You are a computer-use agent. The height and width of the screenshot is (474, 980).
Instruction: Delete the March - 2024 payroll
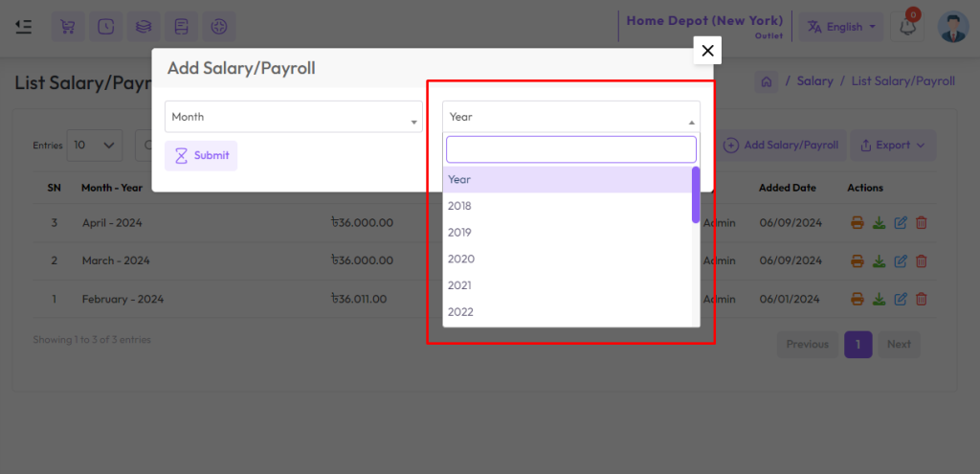click(x=921, y=260)
